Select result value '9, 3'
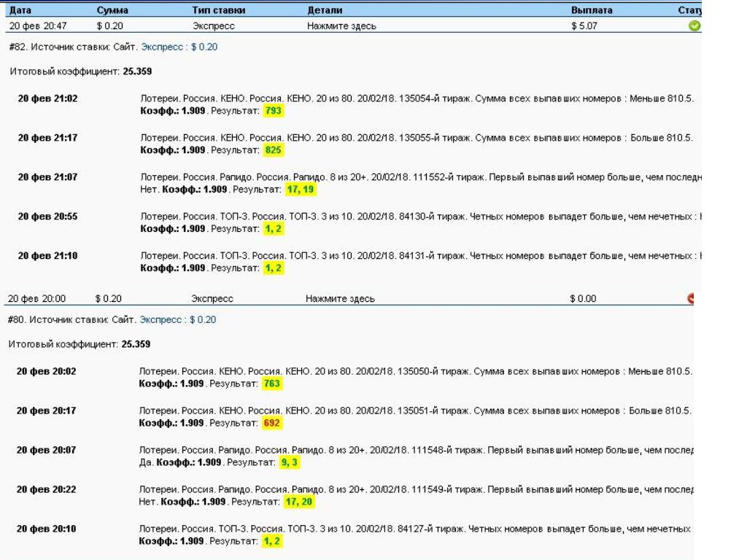Image resolution: width=747 pixels, height=560 pixels. [x=290, y=462]
